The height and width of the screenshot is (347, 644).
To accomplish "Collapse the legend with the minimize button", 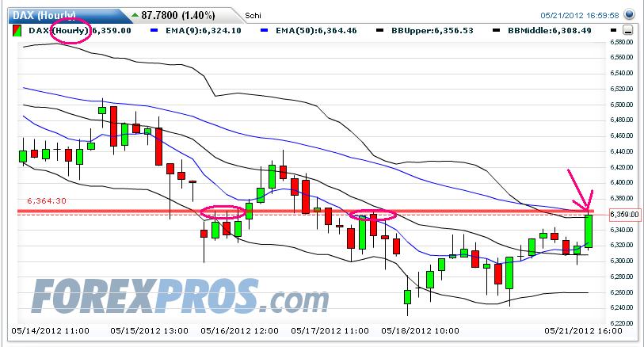I will click(627, 30).
